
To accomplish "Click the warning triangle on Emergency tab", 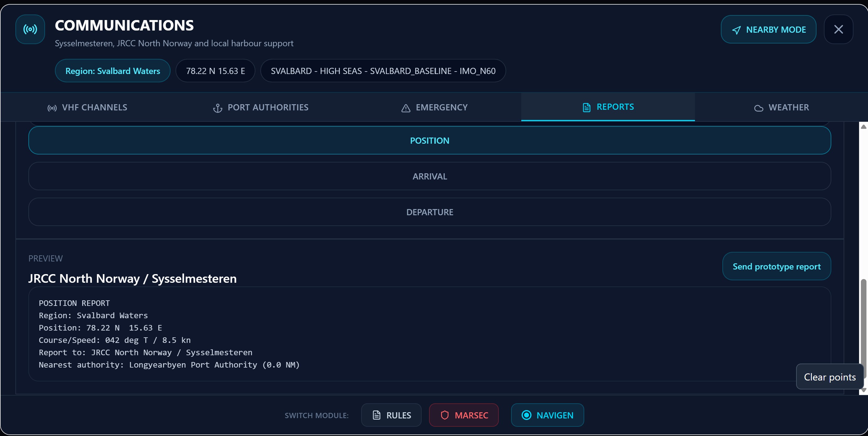I will coord(405,108).
